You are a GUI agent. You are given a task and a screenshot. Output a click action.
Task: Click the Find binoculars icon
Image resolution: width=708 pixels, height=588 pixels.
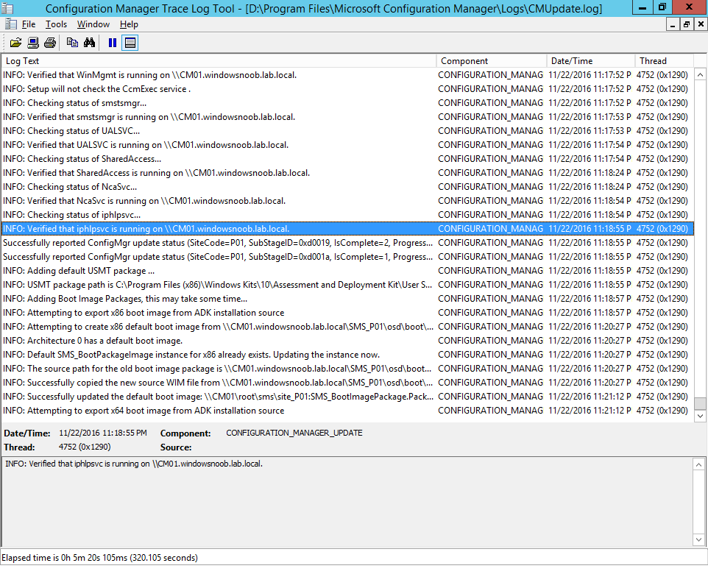tap(89, 43)
